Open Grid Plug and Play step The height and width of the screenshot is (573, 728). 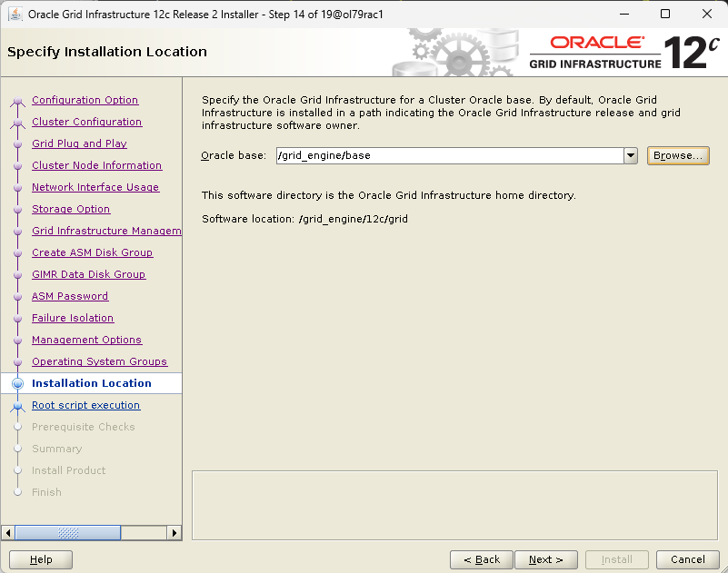tap(79, 143)
